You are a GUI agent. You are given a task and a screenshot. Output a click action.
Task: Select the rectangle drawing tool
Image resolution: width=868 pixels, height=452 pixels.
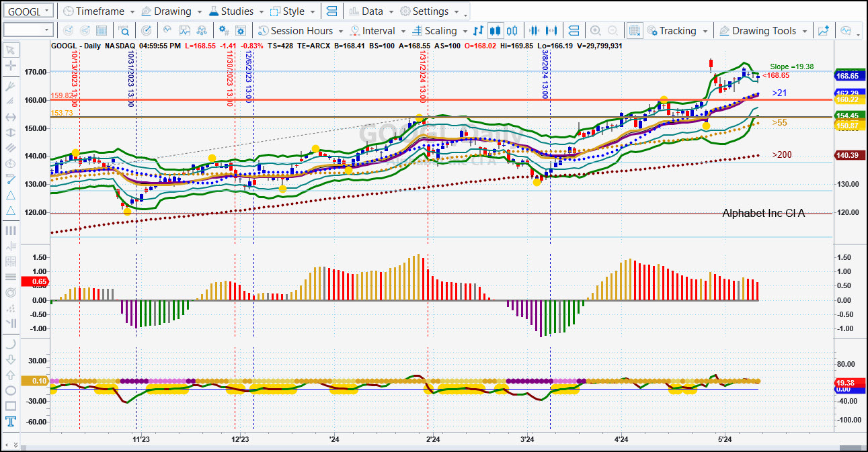point(11,406)
